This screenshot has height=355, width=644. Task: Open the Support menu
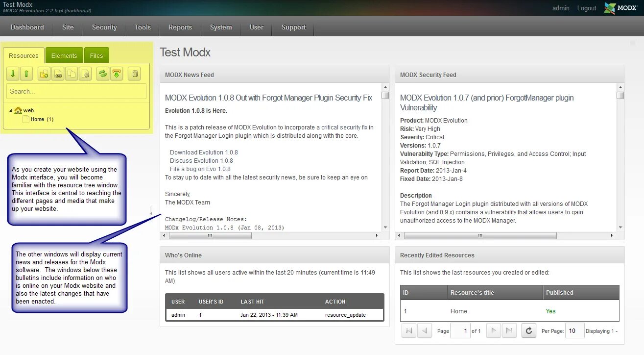[293, 27]
